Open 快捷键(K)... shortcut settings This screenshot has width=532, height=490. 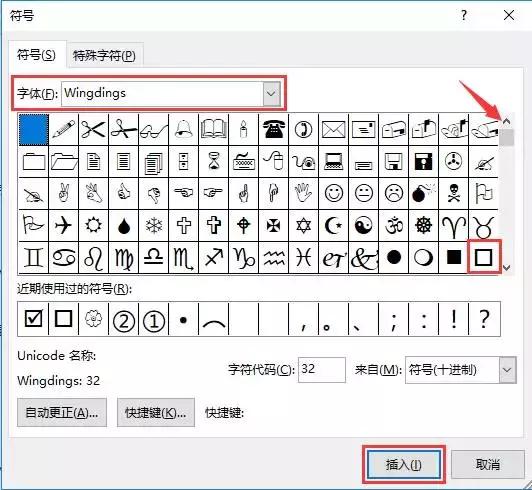coord(156,413)
